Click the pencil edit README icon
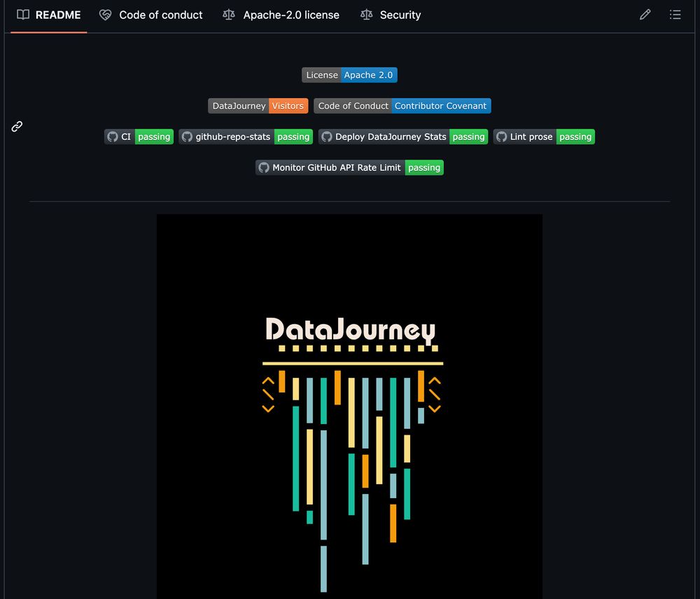Image resolution: width=700 pixels, height=599 pixels. point(645,15)
